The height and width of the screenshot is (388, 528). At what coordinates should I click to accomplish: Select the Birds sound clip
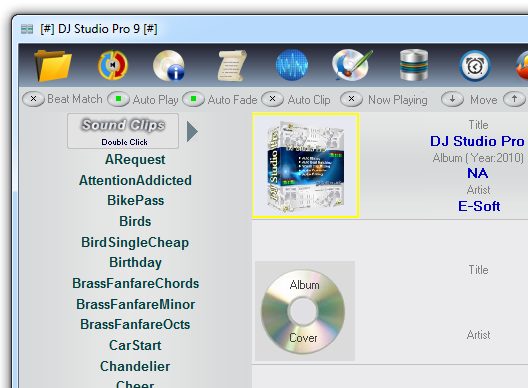(135, 221)
